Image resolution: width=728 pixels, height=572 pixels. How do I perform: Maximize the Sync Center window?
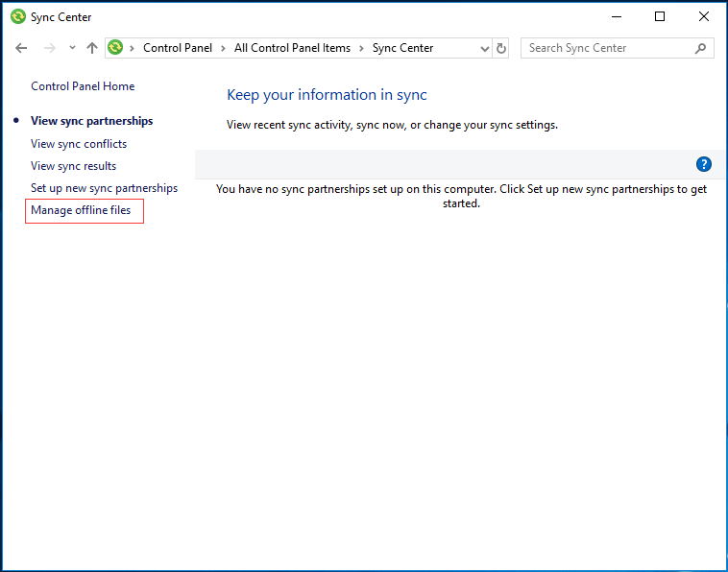tap(660, 16)
